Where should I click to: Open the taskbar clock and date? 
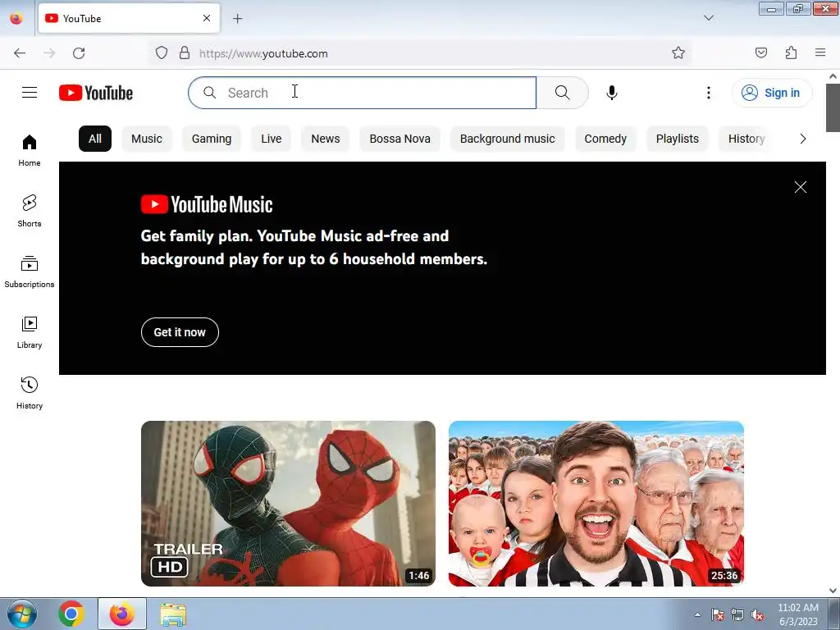pos(798,614)
